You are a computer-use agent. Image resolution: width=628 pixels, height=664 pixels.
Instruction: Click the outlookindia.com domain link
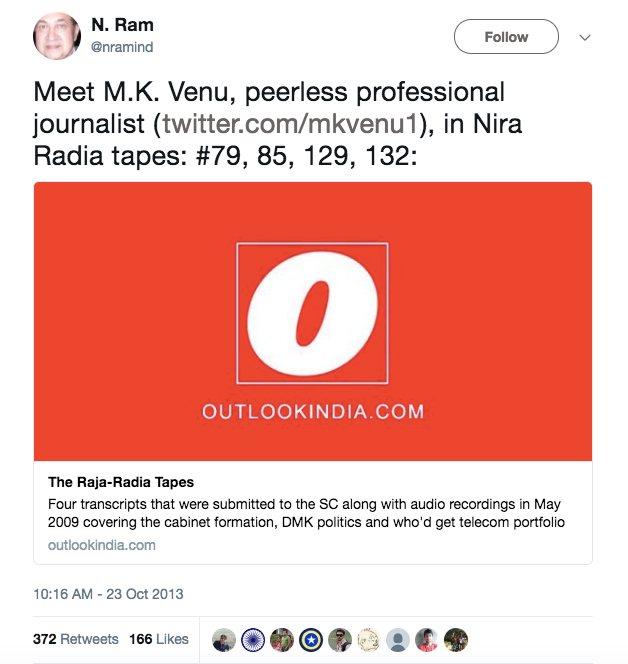pos(102,545)
